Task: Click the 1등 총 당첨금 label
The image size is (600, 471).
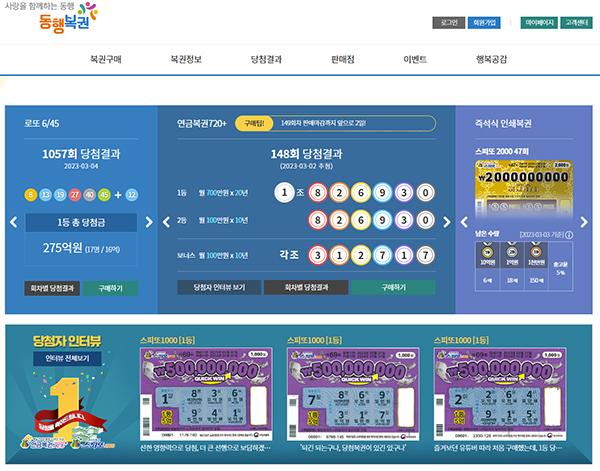Action: coord(81,222)
